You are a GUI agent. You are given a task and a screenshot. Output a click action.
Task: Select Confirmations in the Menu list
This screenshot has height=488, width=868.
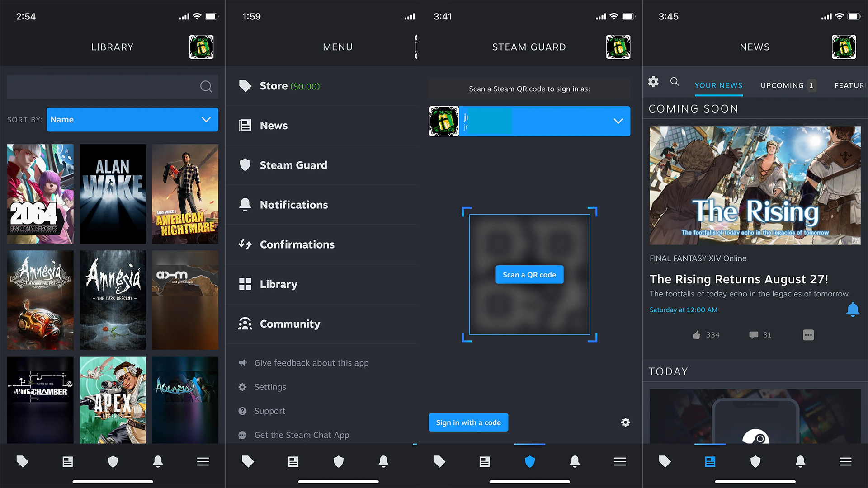(321, 244)
